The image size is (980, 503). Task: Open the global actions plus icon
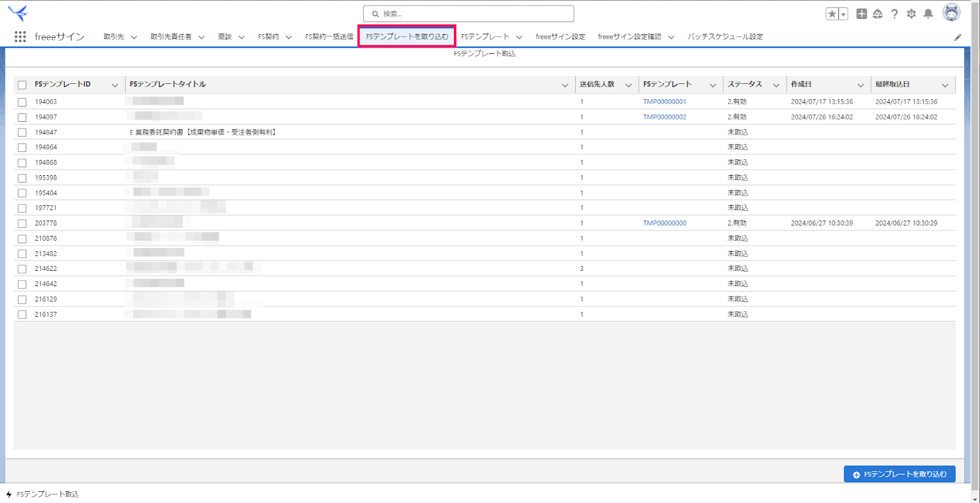coord(862,13)
